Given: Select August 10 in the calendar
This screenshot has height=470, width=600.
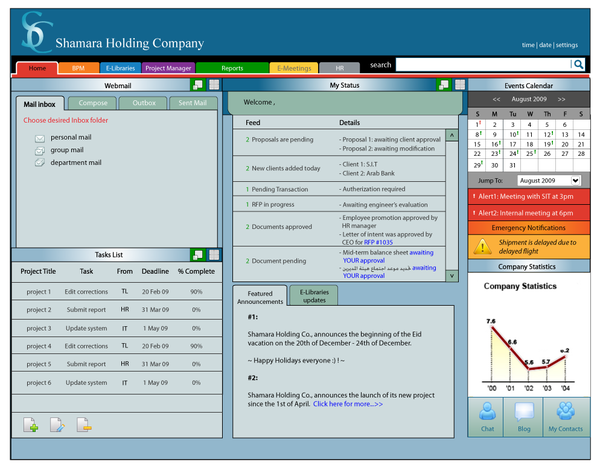Looking at the screenshot, I should [x=513, y=134].
